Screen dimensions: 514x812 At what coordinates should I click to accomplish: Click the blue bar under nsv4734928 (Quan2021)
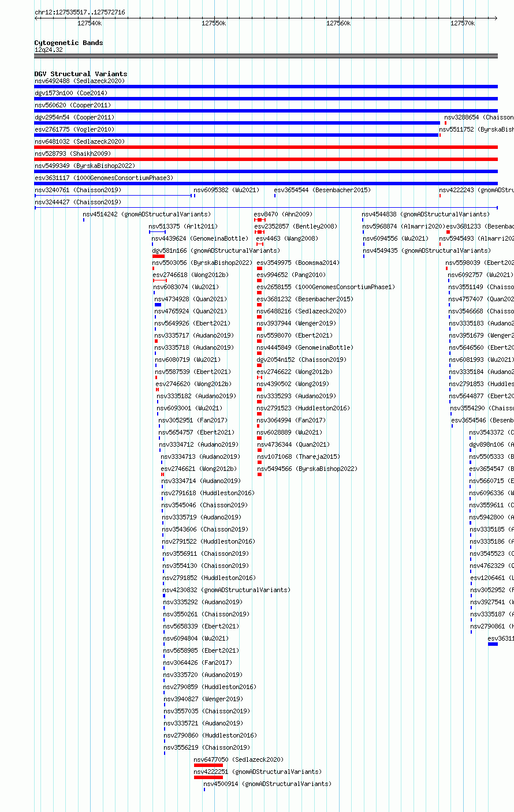(158, 305)
